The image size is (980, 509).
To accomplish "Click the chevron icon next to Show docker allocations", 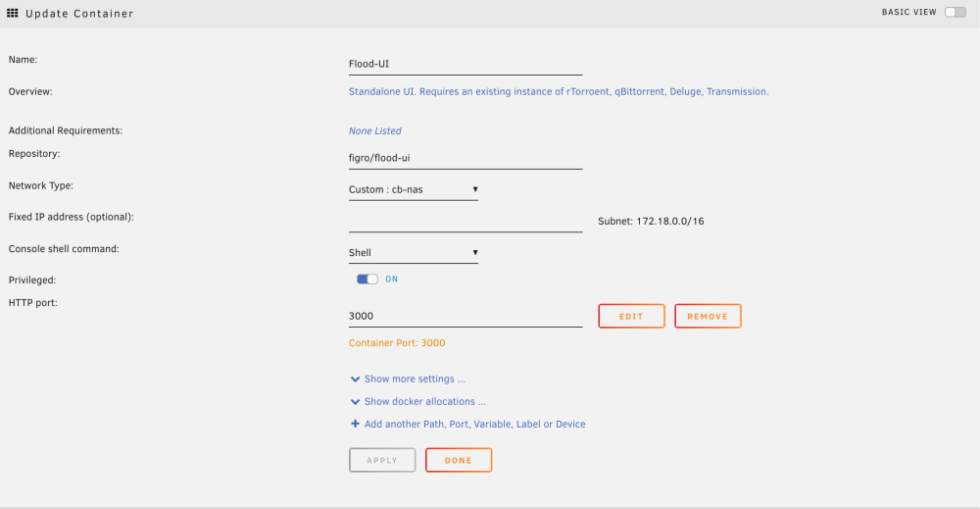I will click(355, 401).
